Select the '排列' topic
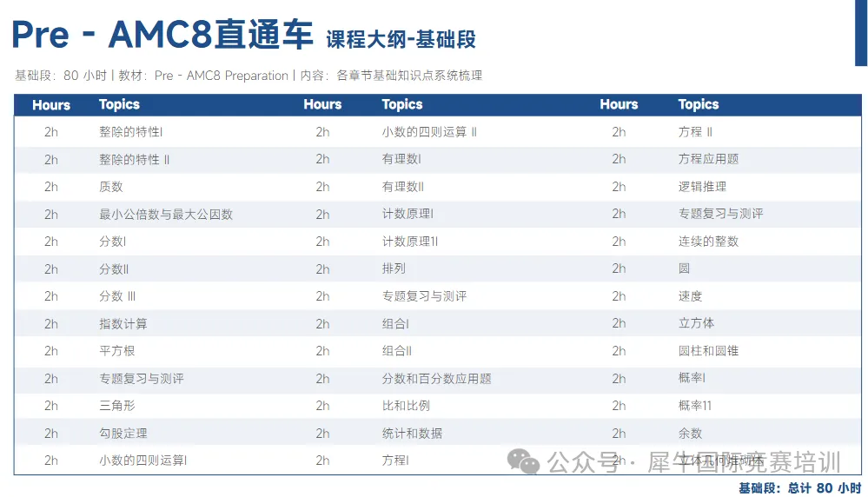 [x=394, y=268]
